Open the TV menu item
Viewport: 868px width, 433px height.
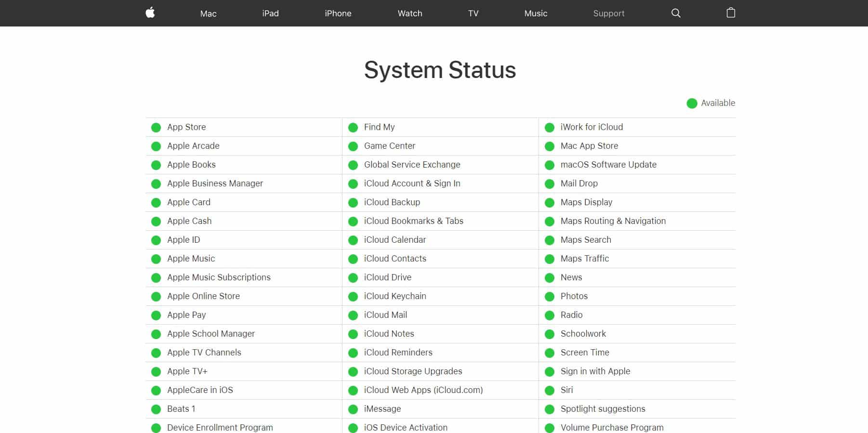point(473,13)
